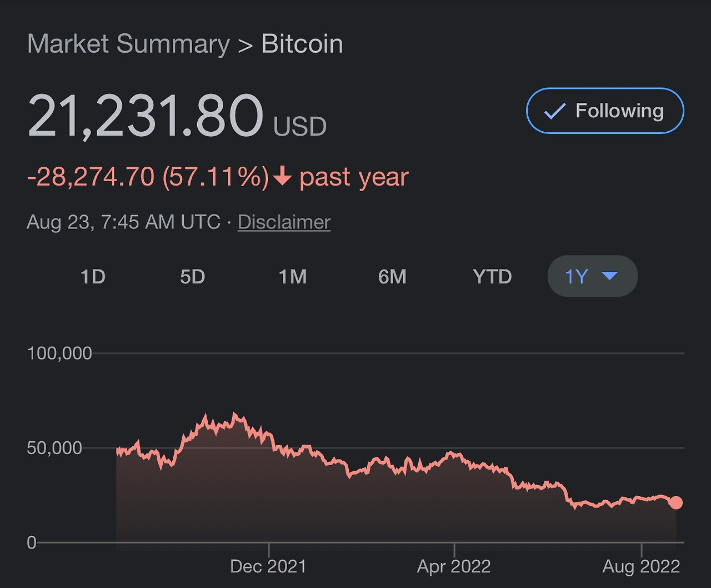
Task: Choose the 1M range tab
Action: click(292, 276)
